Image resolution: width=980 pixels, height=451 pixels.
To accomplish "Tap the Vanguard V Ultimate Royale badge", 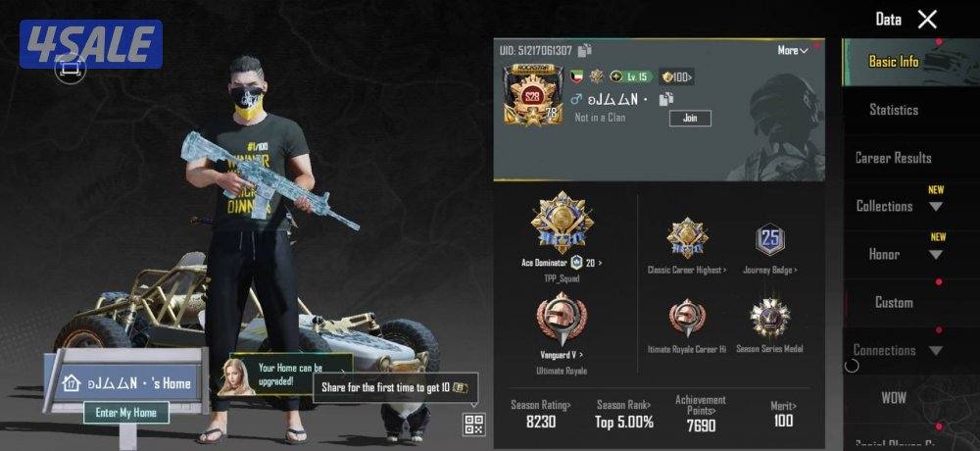I will click(562, 319).
